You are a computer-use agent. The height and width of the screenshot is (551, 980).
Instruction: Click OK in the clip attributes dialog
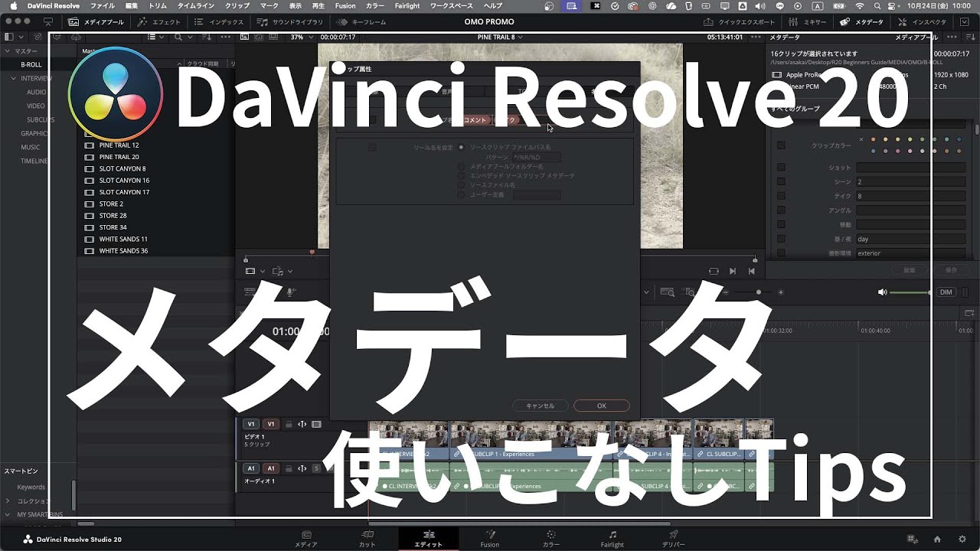602,406
